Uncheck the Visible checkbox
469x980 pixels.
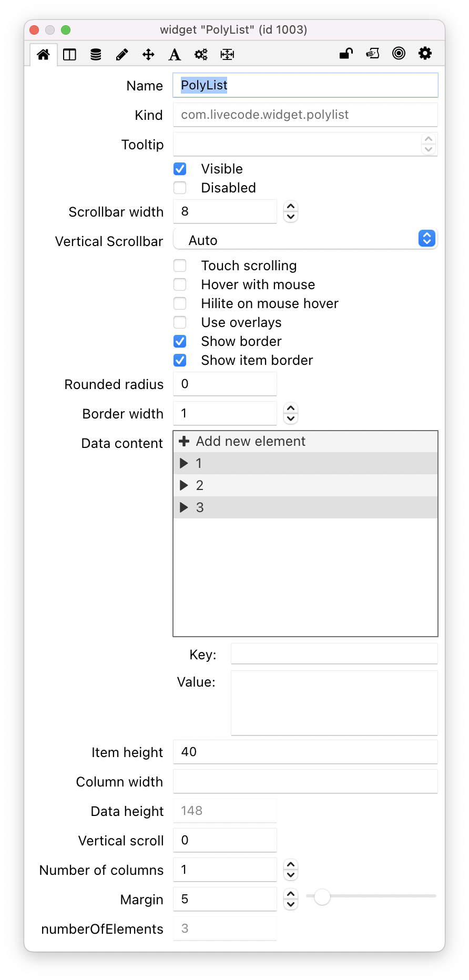coord(180,169)
